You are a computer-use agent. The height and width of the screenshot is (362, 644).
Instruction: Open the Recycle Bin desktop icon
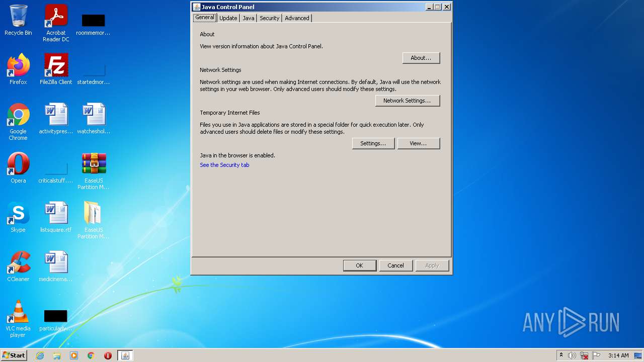point(18,20)
